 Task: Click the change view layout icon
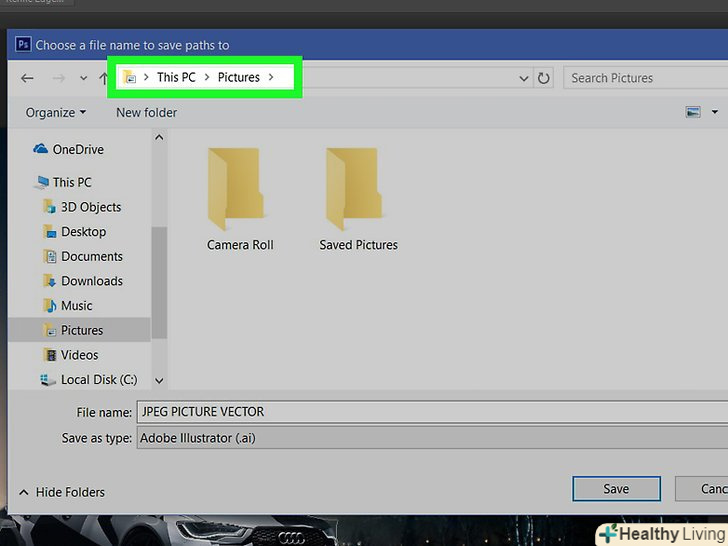point(694,113)
